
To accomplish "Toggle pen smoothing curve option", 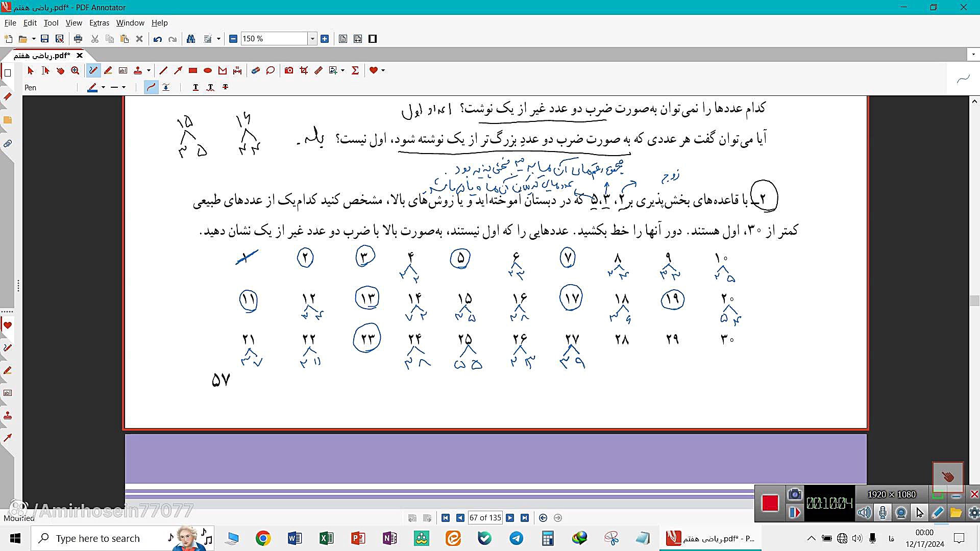I will (x=151, y=88).
